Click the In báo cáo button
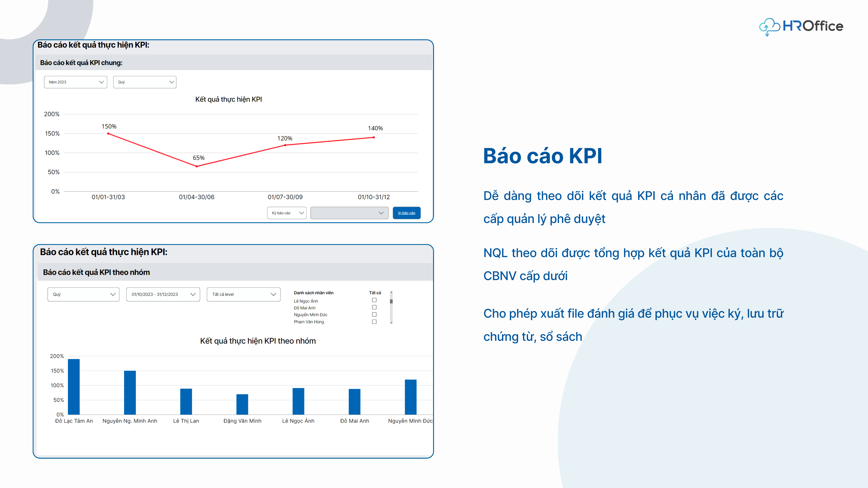 (406, 213)
